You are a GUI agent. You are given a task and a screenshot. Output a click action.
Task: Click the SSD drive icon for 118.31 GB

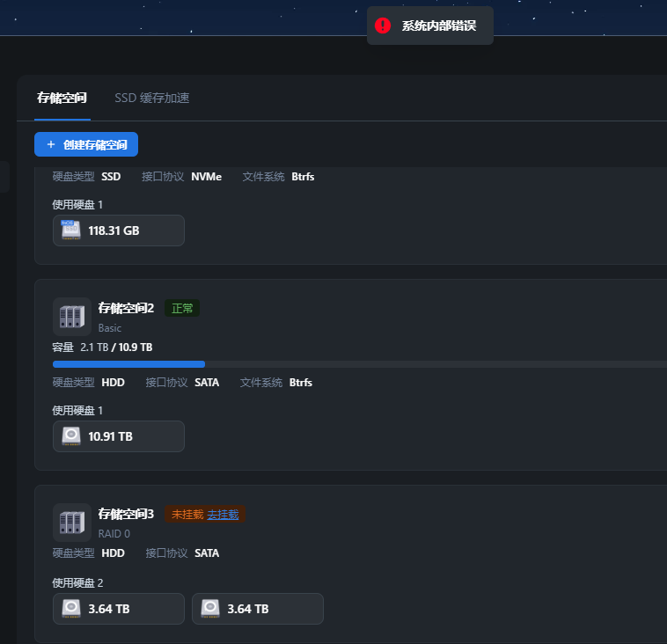point(71,231)
